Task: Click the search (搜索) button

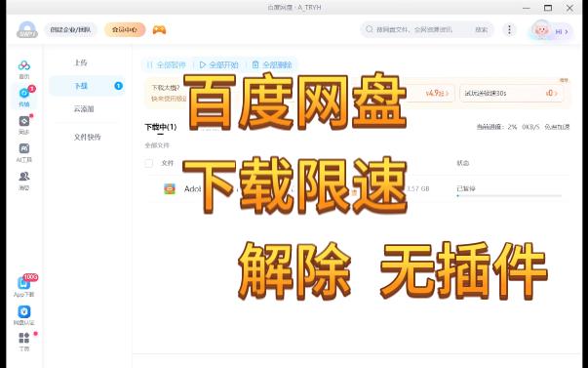Action: click(x=482, y=29)
